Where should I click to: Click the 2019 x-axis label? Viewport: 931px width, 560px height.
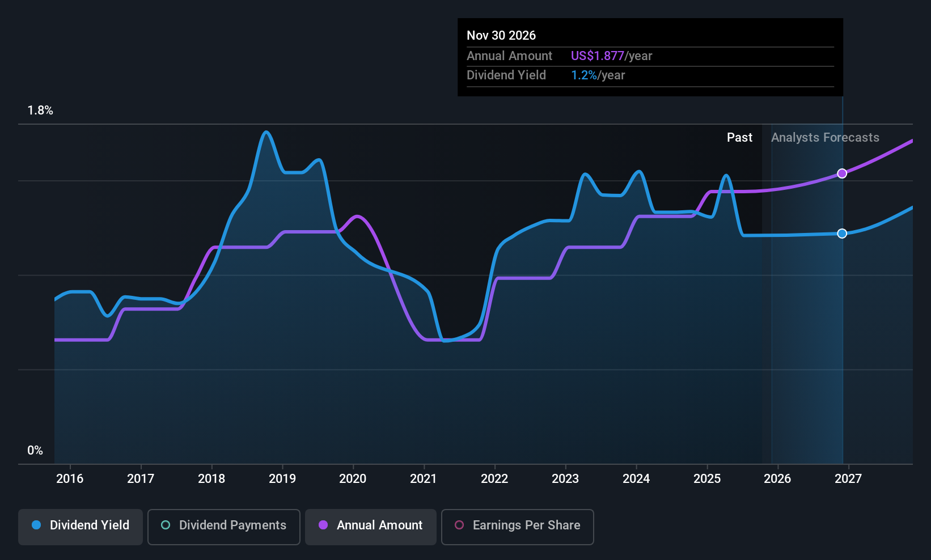click(282, 479)
